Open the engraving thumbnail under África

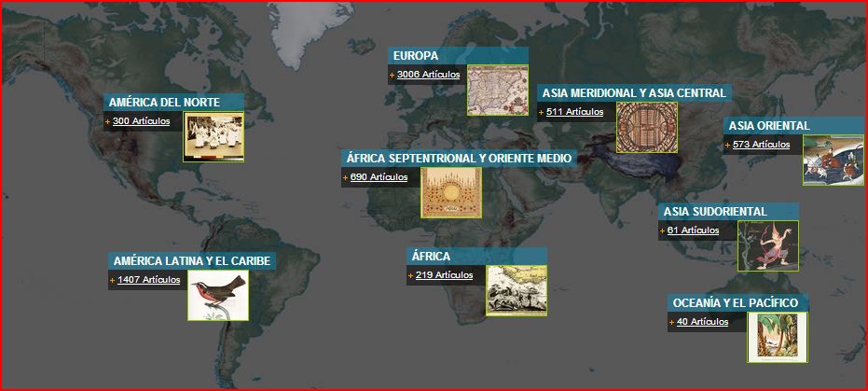(x=516, y=291)
